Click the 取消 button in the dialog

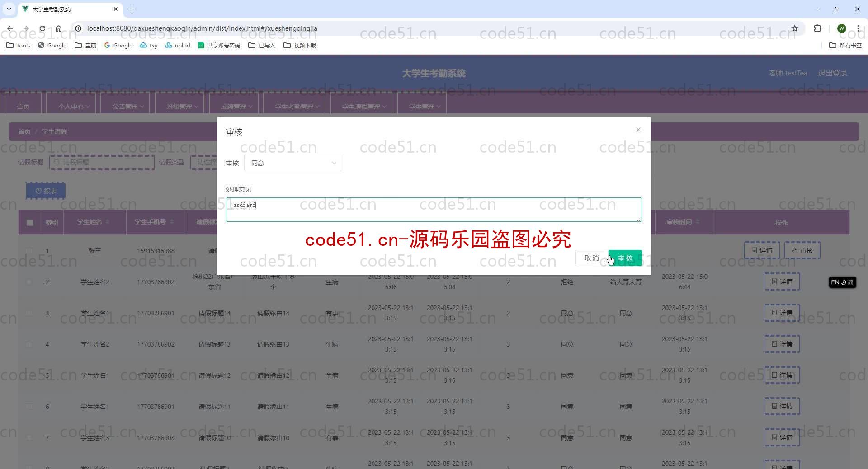click(591, 258)
